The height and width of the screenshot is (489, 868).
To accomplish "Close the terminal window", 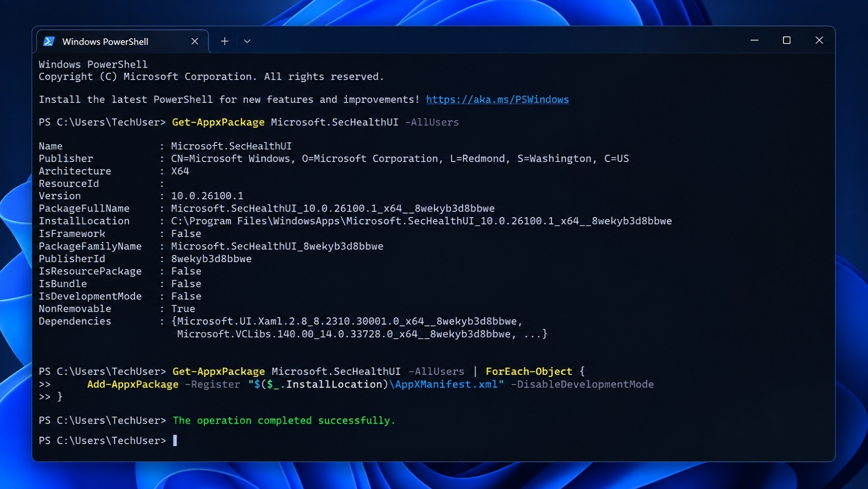I will pyautogui.click(x=819, y=40).
